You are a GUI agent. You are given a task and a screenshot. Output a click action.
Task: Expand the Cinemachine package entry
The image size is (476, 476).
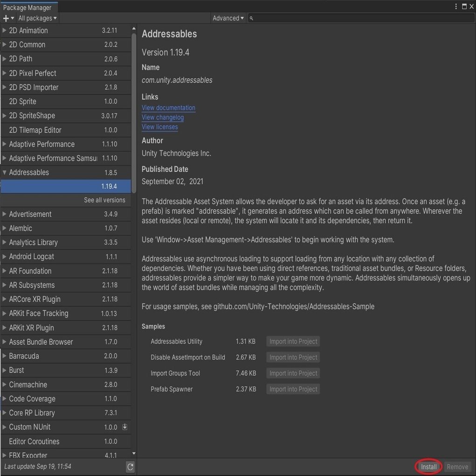pyautogui.click(x=5, y=384)
